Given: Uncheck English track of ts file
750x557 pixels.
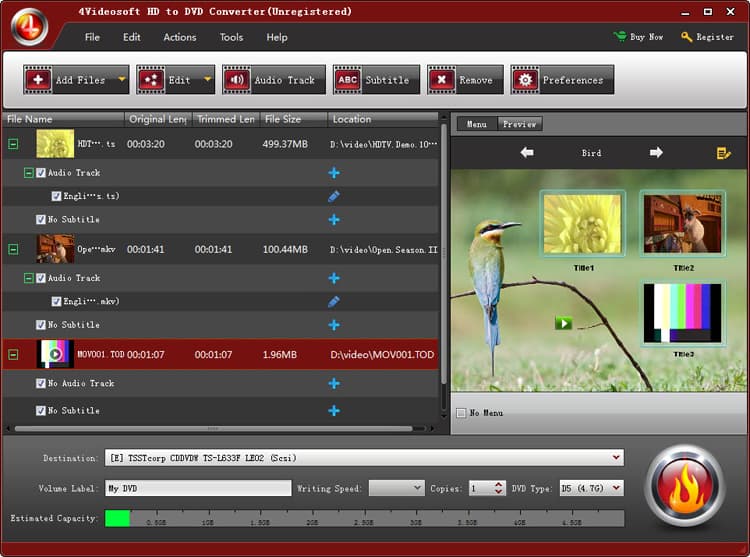Looking at the screenshot, I should tap(56, 196).
